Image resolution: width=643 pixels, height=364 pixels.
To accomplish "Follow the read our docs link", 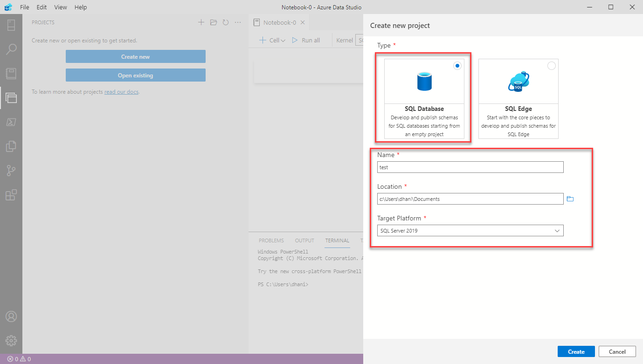I will click(121, 92).
